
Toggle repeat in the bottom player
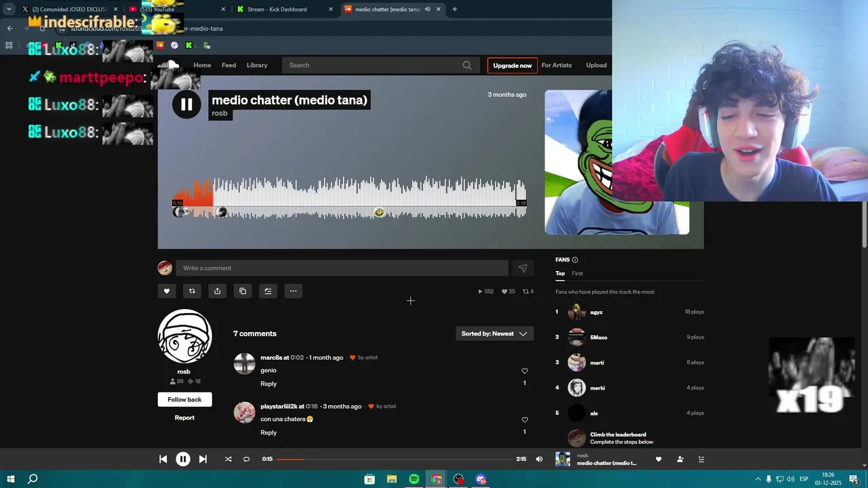(x=246, y=459)
